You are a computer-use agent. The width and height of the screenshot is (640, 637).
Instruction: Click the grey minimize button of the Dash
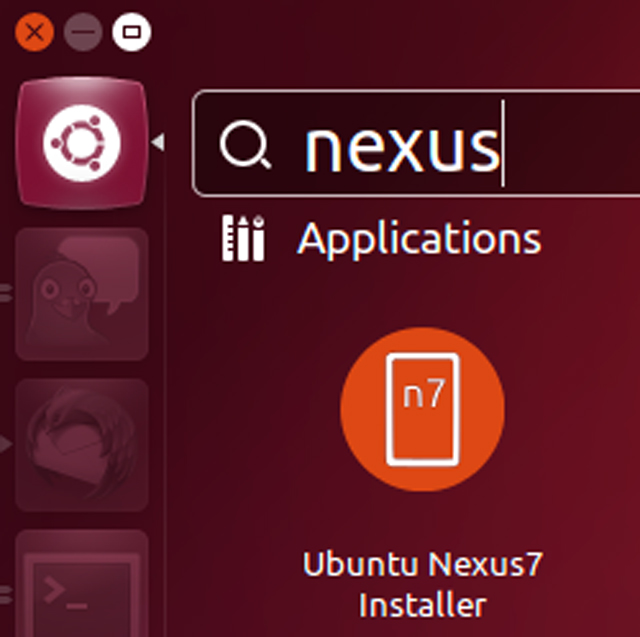pos(83,32)
